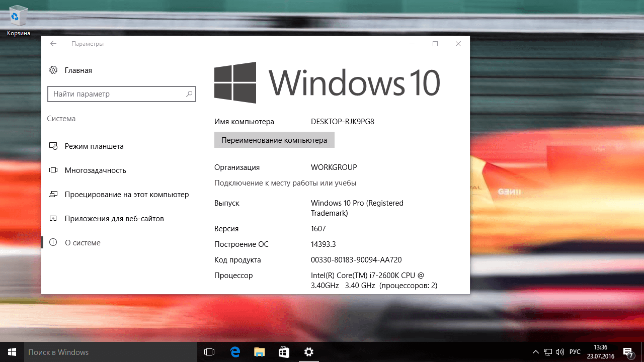Select the Multitasking sidebar icon
The width and height of the screenshot is (644, 362).
point(53,170)
